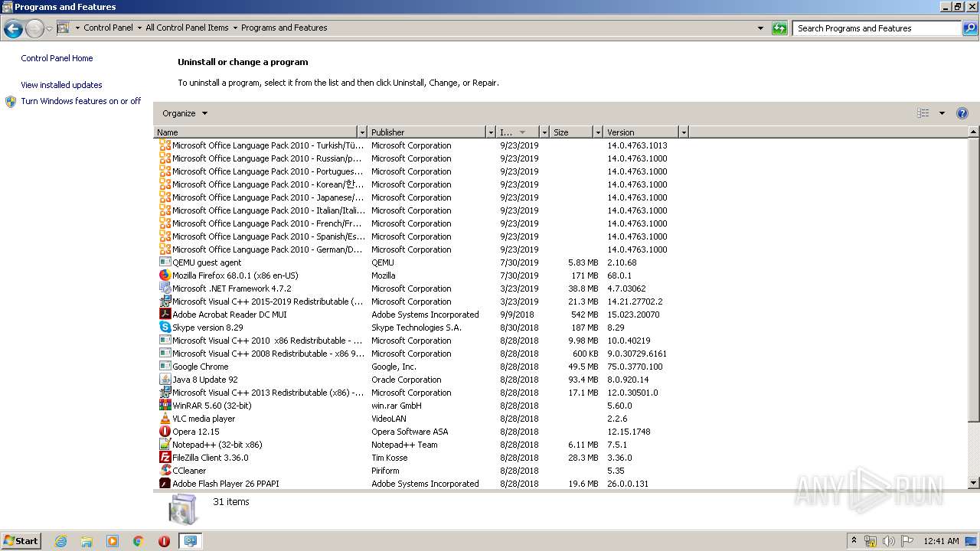Click the Microsoft .NET Framework 4.7.2 icon
The width and height of the screenshot is (980, 551).
(x=165, y=289)
